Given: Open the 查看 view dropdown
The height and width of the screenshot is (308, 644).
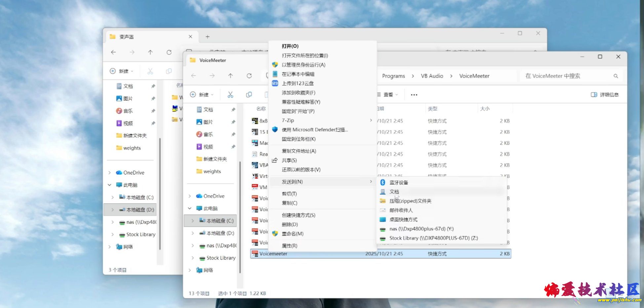Looking at the screenshot, I should click(x=388, y=95).
